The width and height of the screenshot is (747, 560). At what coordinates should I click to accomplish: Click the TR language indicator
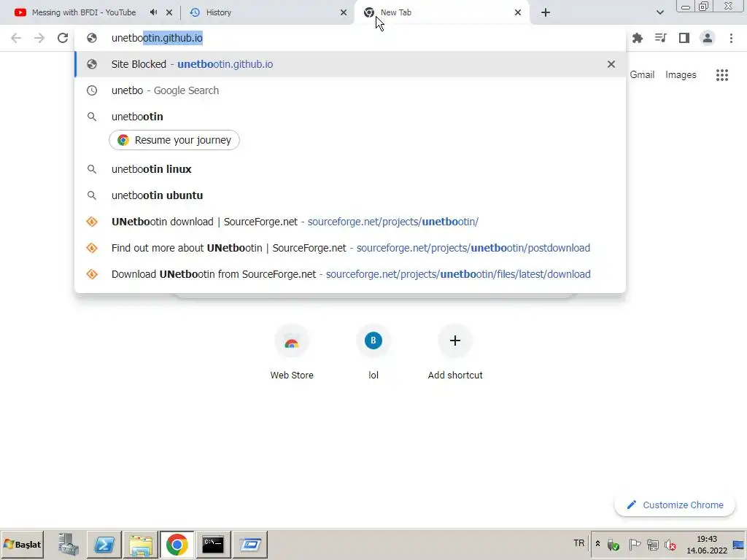pyautogui.click(x=578, y=543)
